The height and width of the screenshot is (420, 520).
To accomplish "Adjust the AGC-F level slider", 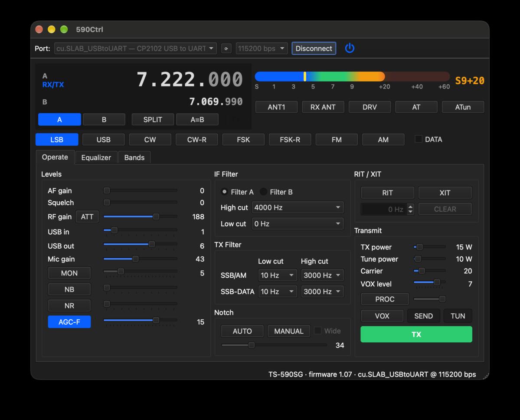I will click(140, 321).
